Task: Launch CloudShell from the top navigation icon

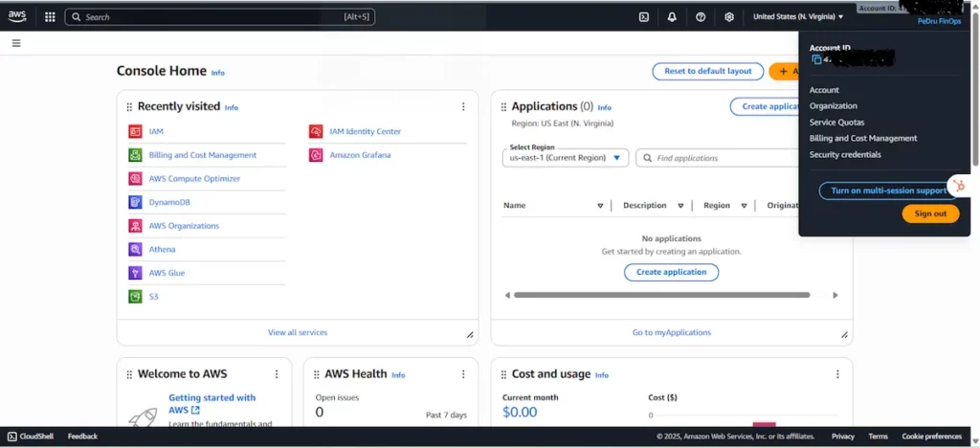Action: [644, 16]
